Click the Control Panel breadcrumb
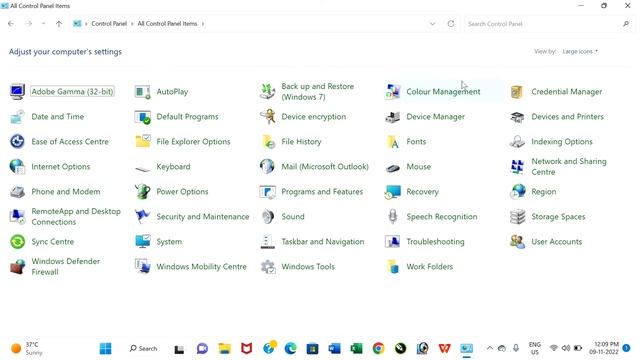 coord(109,24)
